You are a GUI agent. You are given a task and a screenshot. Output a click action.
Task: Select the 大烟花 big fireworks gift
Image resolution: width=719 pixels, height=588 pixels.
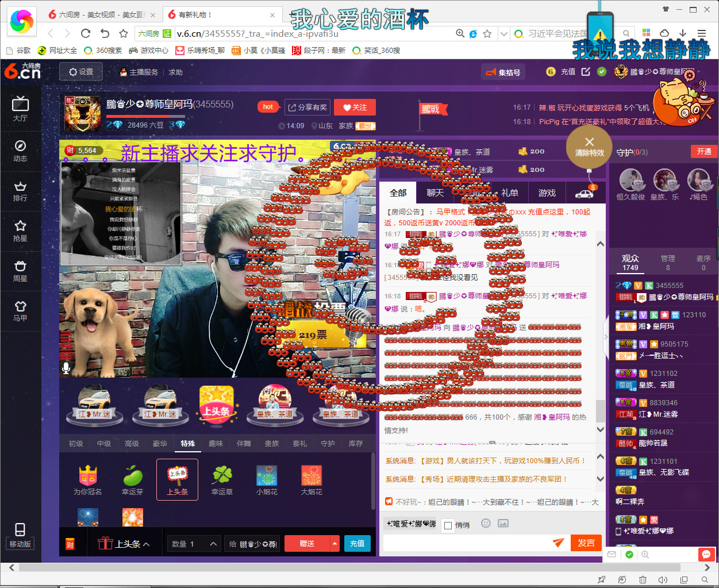coord(312,480)
